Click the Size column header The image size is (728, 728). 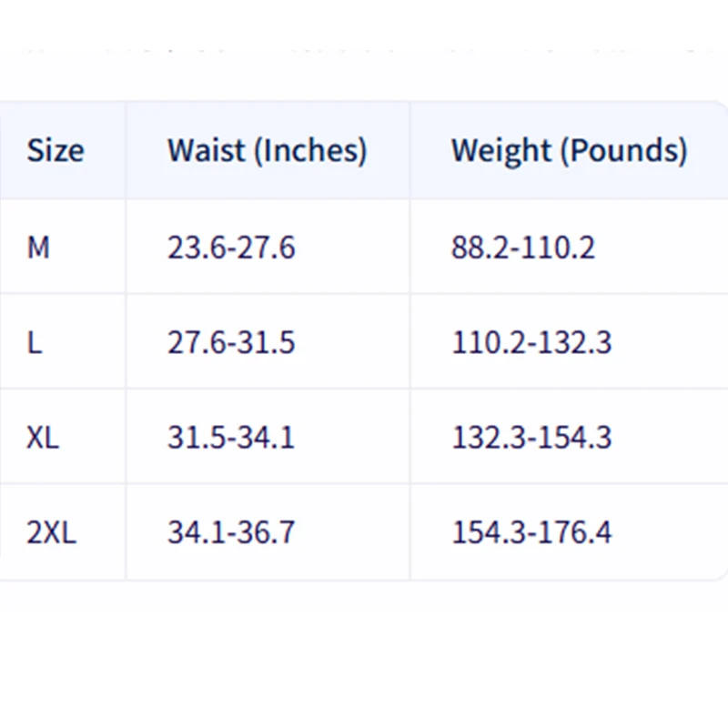[x=55, y=150]
